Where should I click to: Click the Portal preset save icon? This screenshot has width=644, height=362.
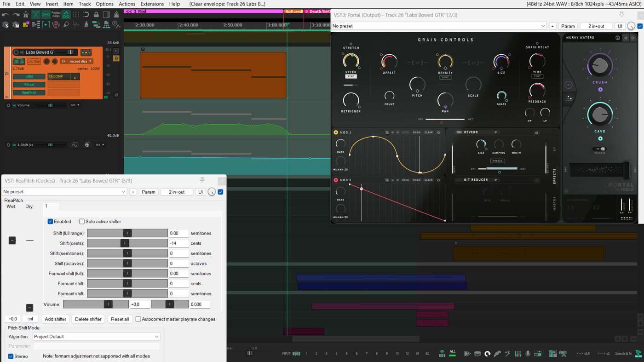pyautogui.click(x=618, y=38)
